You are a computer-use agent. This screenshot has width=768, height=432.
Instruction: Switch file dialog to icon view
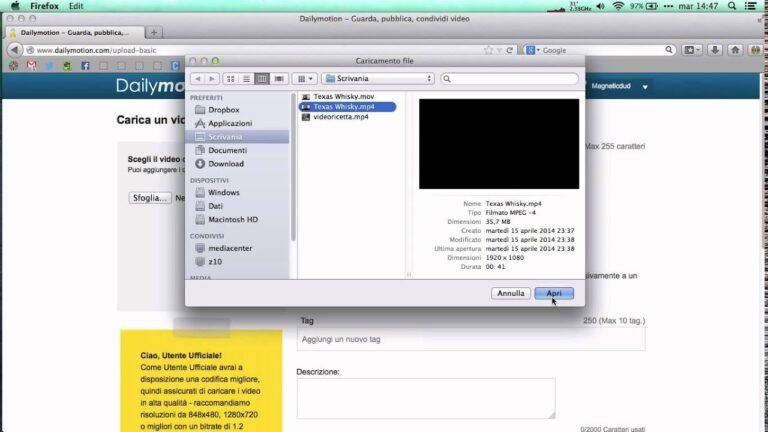230,78
